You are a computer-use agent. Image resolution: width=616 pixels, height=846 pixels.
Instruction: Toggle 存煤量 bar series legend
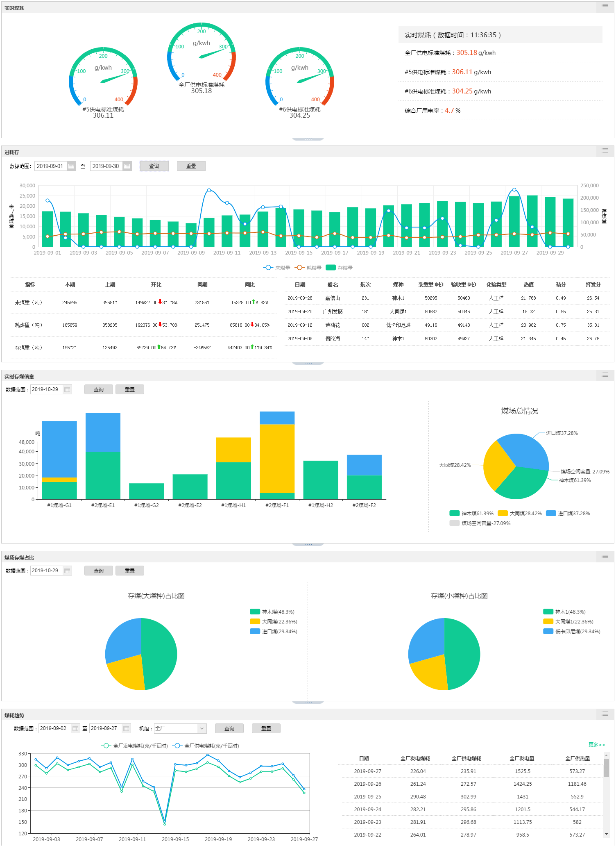click(x=339, y=268)
